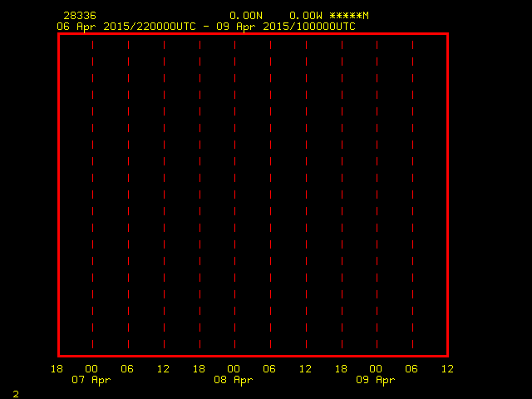Click the station ID 28336 in header
Screen dimensions: 532x399
point(80,16)
